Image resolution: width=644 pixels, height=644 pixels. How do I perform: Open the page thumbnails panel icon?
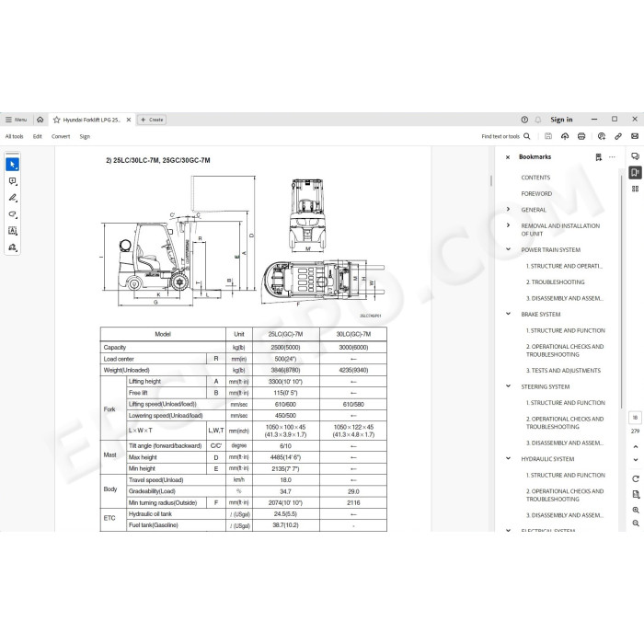pos(635,189)
